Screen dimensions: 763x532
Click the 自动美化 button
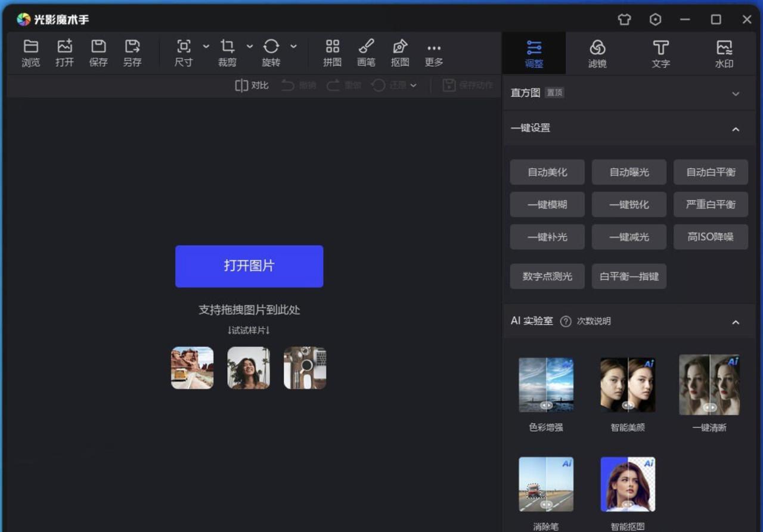click(547, 172)
